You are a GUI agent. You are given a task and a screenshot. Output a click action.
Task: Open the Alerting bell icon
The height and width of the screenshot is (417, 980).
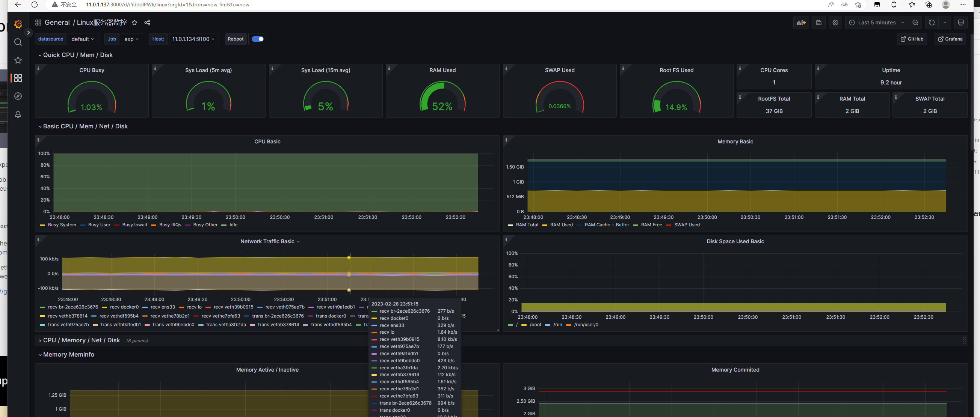(x=18, y=114)
